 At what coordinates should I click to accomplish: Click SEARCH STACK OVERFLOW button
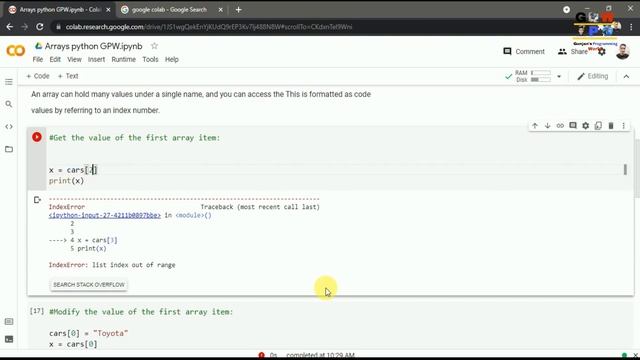coord(89,284)
